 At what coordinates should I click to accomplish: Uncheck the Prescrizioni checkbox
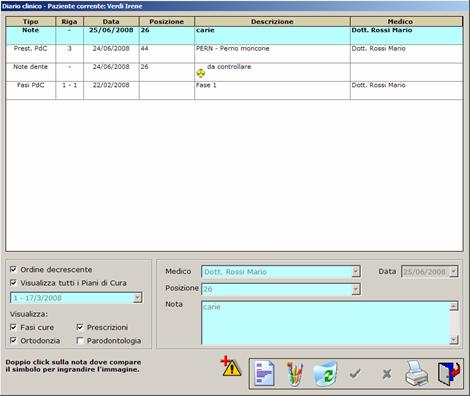pos(80,327)
